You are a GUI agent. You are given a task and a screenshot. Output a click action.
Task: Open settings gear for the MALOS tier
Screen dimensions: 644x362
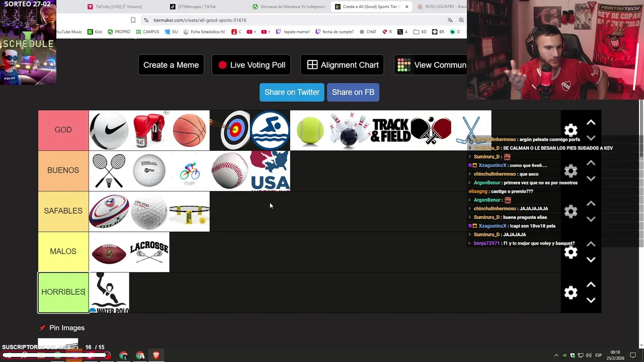point(571,252)
